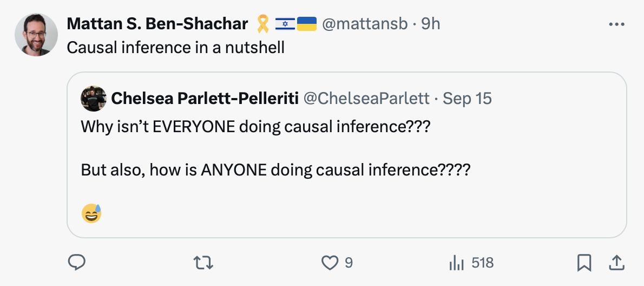Viewport: 644px width, 286px height.
Task: Click the share upload arrow icon
Action: point(615,263)
